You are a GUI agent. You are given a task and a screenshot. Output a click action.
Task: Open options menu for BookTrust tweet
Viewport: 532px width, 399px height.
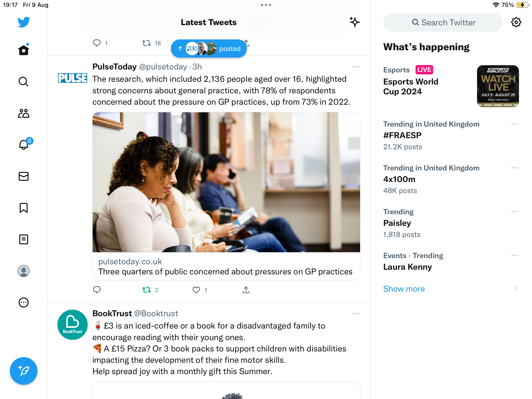click(x=356, y=314)
